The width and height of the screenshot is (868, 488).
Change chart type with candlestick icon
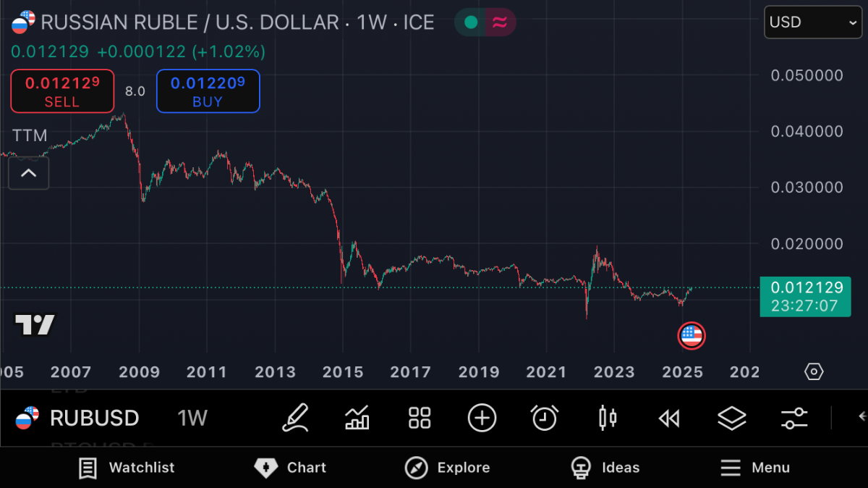[608, 418]
